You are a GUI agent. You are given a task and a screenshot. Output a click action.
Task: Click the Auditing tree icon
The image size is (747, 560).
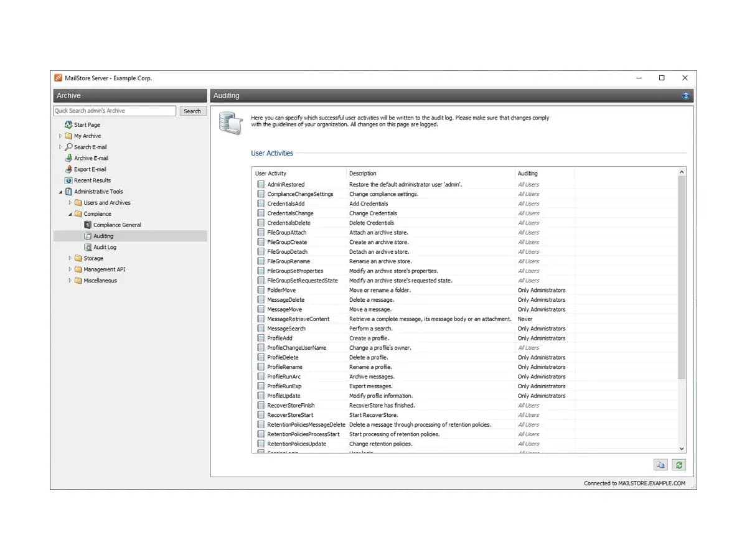[88, 236]
